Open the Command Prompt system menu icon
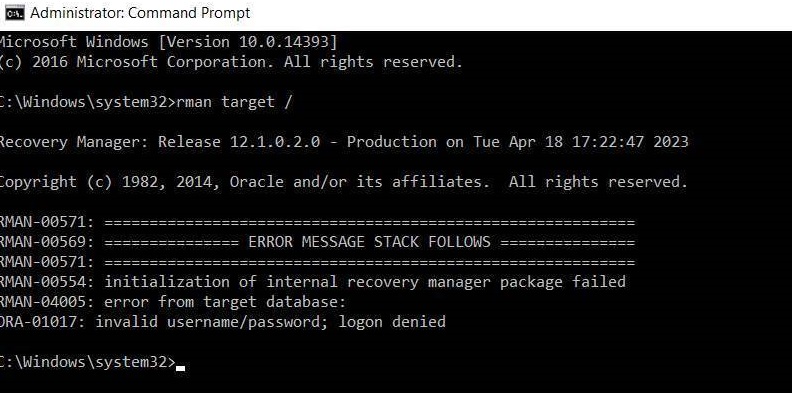Viewport: 792px width, 393px height. (15, 13)
